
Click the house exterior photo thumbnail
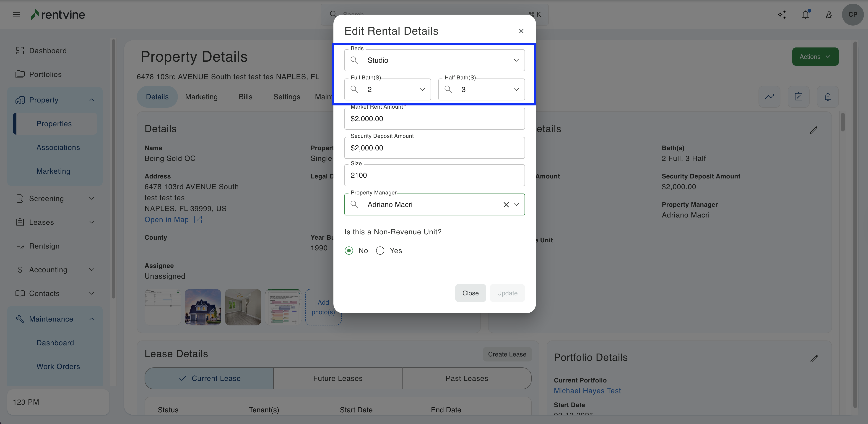click(x=203, y=307)
